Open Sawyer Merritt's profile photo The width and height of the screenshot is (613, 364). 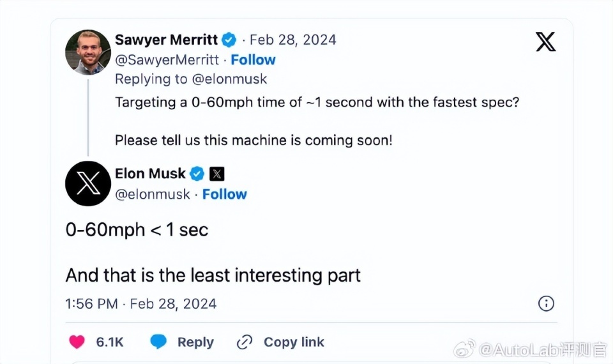[88, 52]
